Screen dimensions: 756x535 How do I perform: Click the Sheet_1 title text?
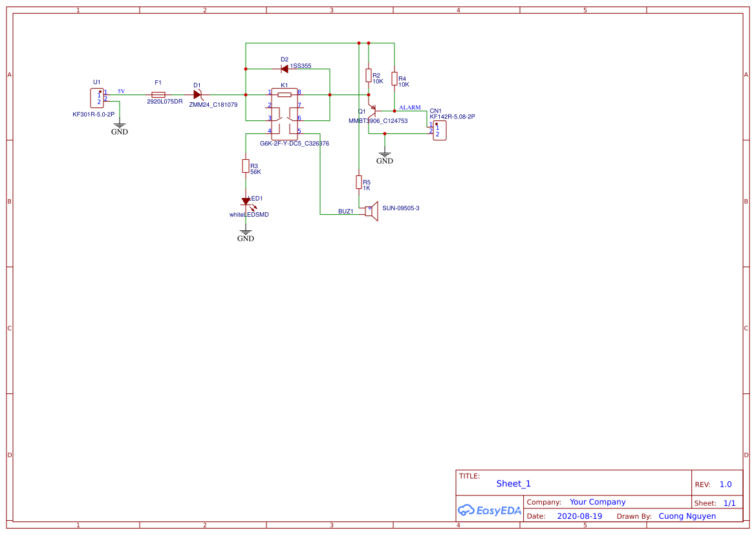[513, 483]
